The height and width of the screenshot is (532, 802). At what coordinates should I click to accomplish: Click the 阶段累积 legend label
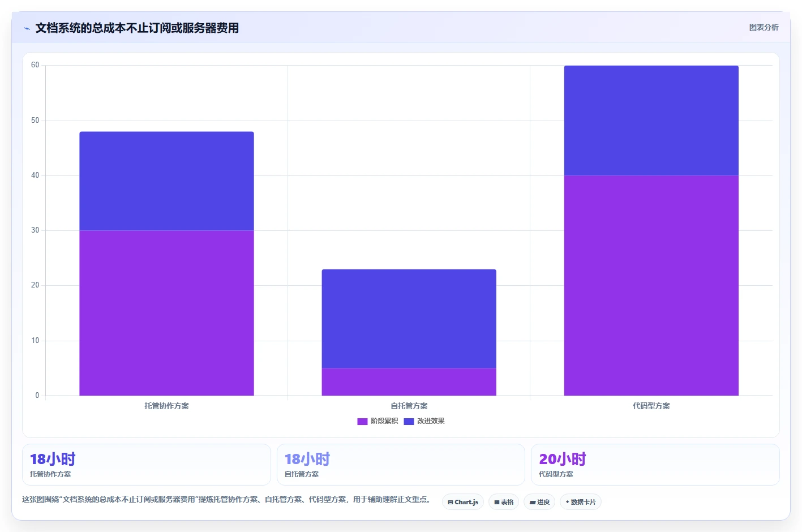[384, 421]
